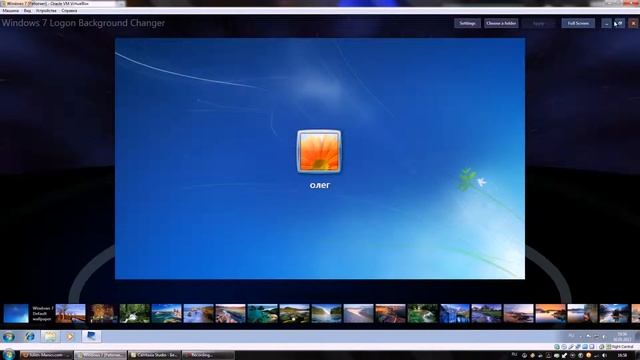Select the white sand dunes thumbnail
The height and width of the screenshot is (360, 640).
(358, 313)
